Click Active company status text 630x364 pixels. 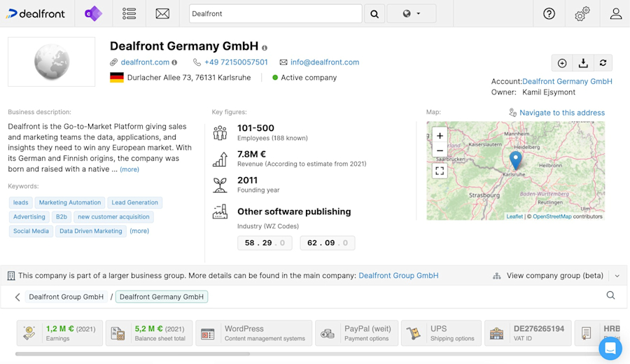(309, 78)
